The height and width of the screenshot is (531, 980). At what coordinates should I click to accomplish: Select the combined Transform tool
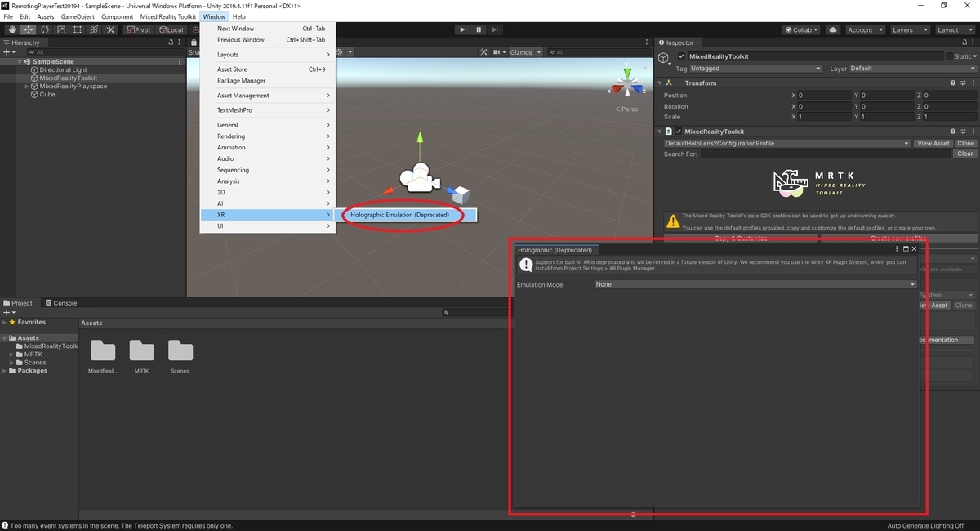[93, 29]
